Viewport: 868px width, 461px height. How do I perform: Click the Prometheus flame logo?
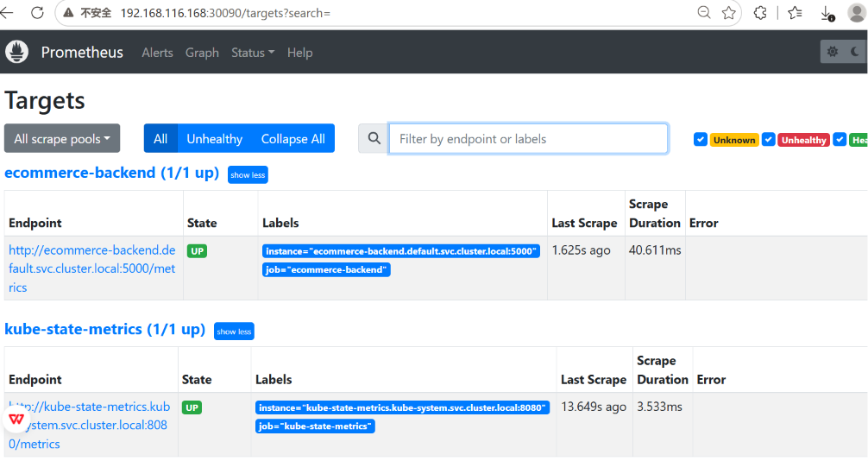coord(16,52)
